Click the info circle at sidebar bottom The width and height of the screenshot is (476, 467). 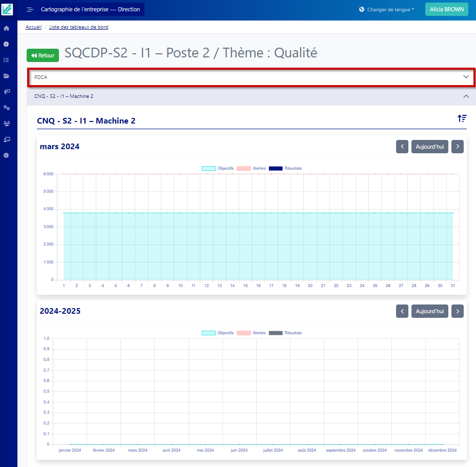(7, 155)
